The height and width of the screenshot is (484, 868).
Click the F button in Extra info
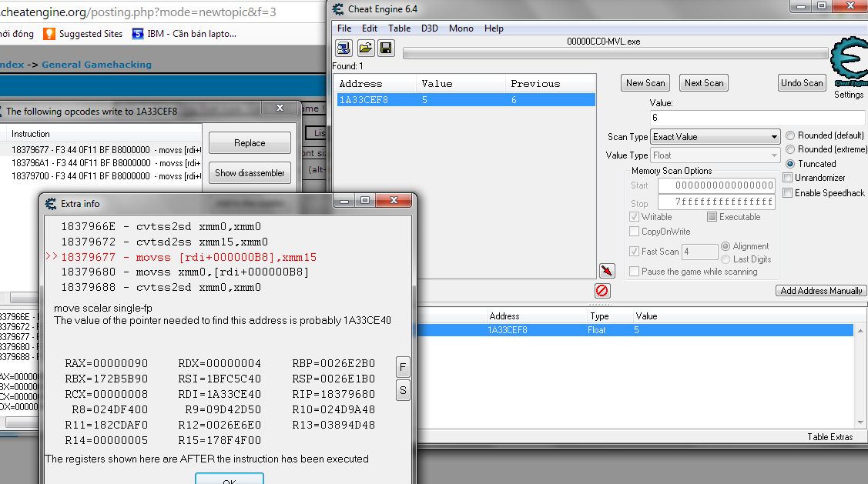tap(403, 367)
